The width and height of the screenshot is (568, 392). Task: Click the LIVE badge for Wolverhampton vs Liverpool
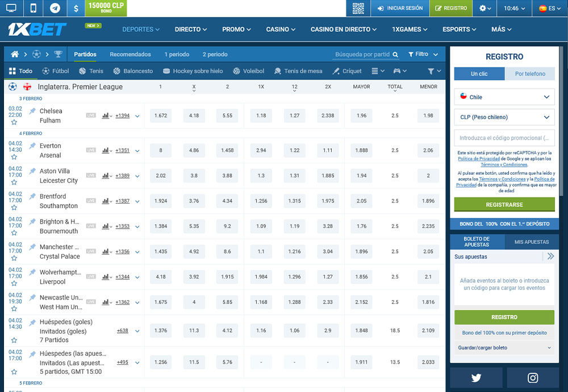[x=91, y=277]
